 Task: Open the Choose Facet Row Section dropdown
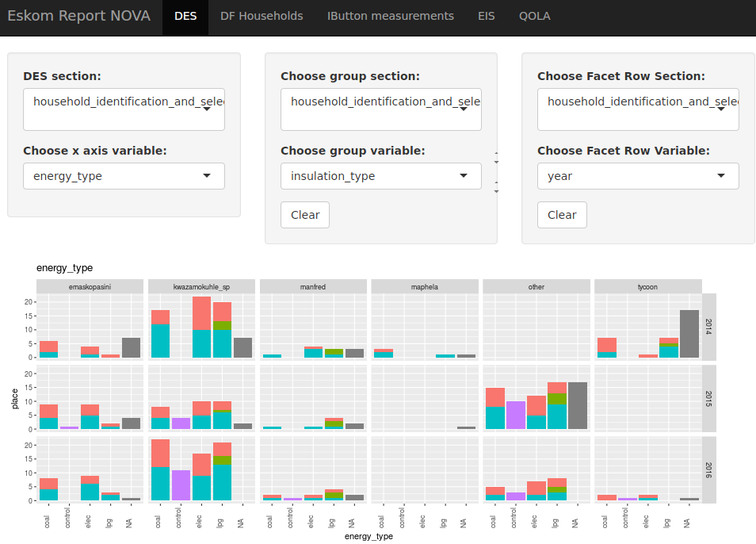tap(638, 109)
